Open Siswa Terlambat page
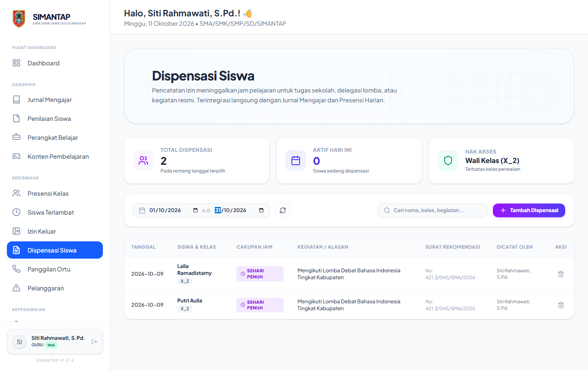 (55, 213)
